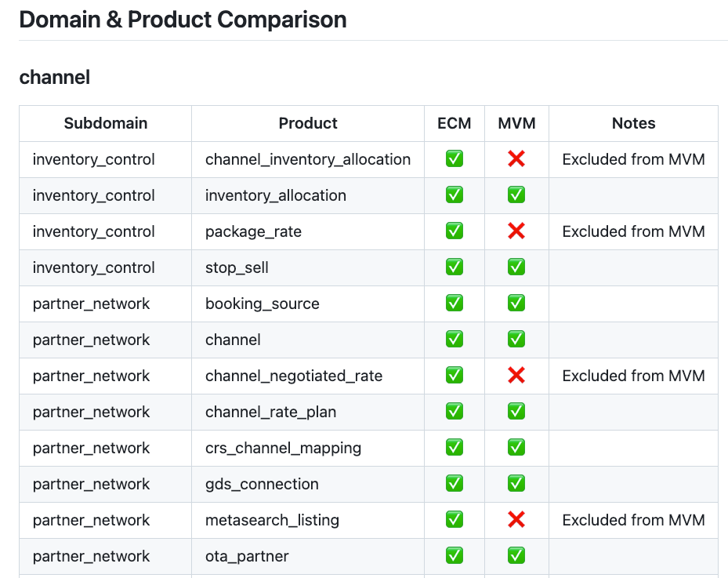
Task: Click MVM checkmark in inventory_allocation row
Action: click(516, 195)
